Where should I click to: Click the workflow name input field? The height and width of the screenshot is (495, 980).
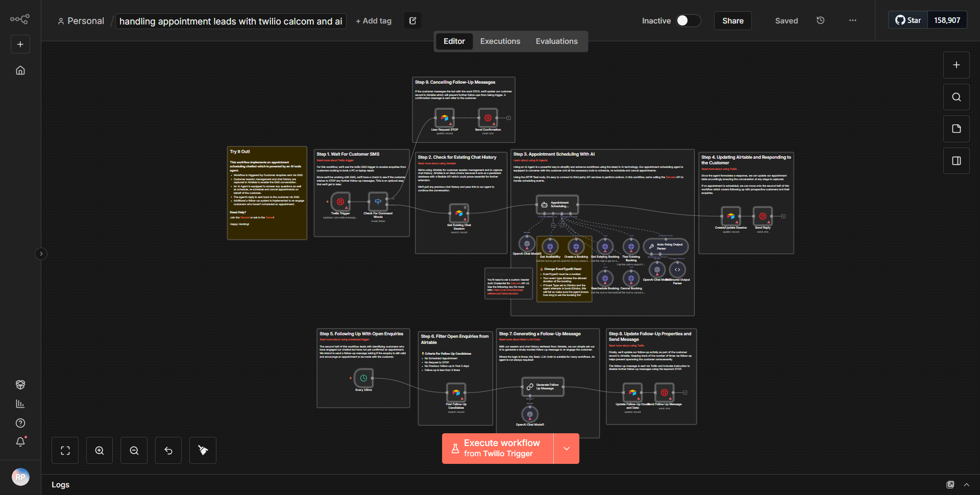coord(231,21)
